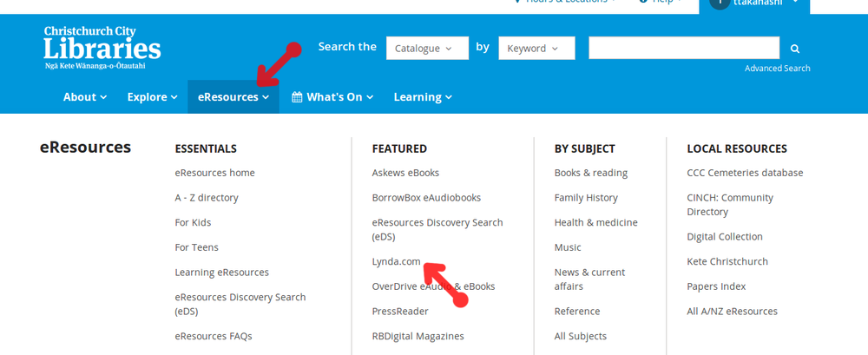868x355 pixels.
Task: Open the Askews eBooks link
Action: click(405, 173)
